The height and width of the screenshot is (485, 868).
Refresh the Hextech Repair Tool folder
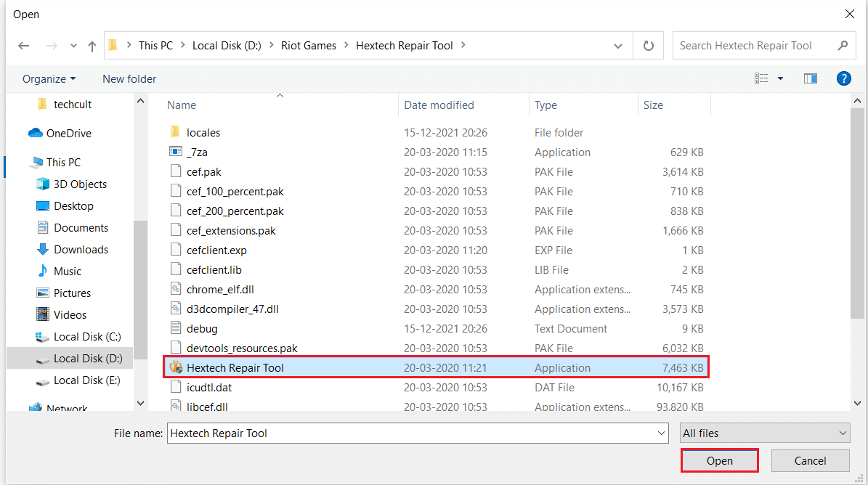click(649, 46)
